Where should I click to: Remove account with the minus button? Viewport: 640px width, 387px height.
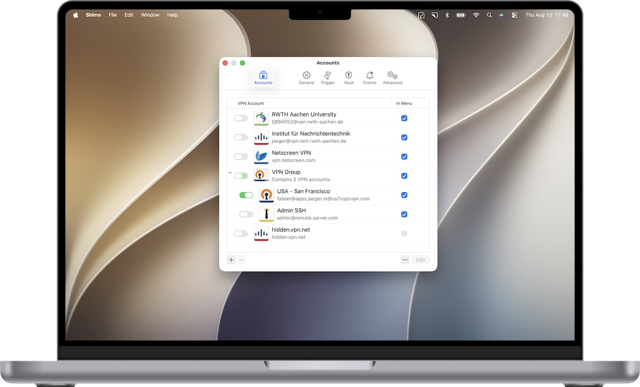tap(242, 260)
